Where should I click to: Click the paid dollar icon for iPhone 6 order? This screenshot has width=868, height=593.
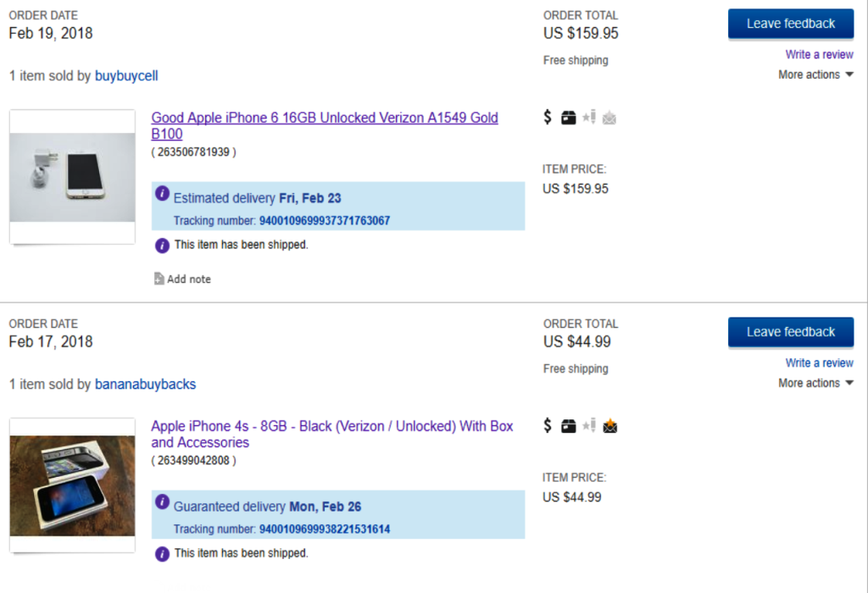click(x=548, y=118)
